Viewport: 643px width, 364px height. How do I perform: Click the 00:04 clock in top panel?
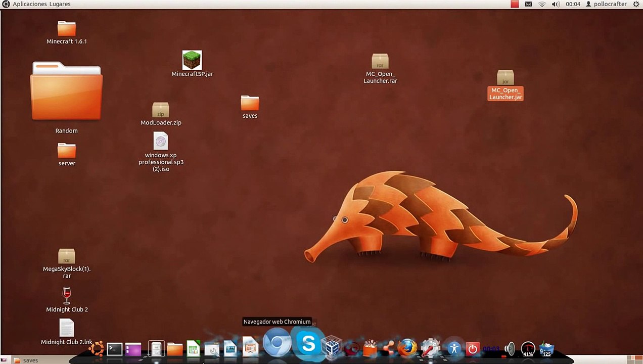click(573, 4)
